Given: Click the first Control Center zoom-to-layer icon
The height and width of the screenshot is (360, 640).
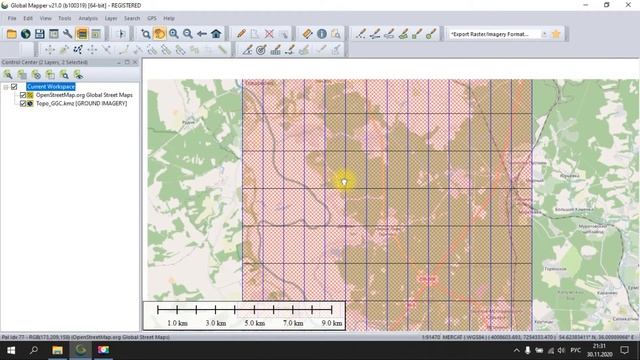Looking at the screenshot, I should pyautogui.click(x=8, y=74).
